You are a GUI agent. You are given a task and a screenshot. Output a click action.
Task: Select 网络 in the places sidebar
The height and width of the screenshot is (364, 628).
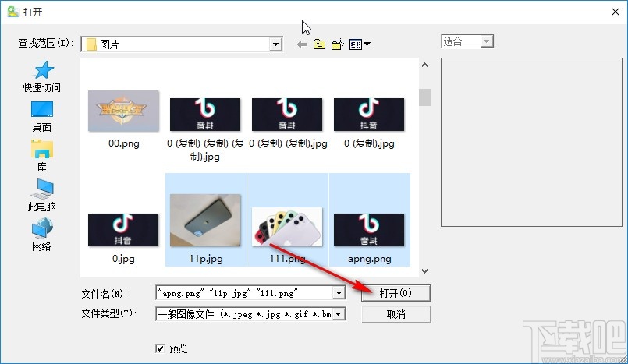pos(41,235)
